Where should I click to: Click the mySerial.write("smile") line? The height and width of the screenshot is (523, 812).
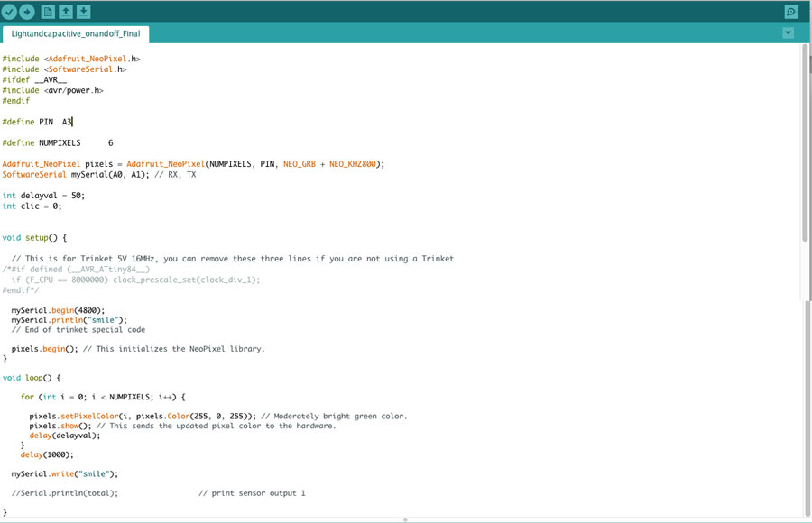coord(64,473)
